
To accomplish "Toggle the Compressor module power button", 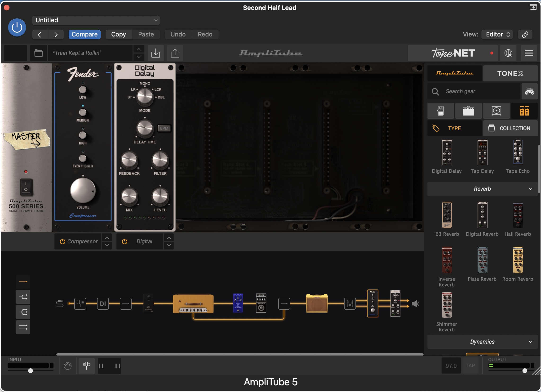I will click(62, 241).
